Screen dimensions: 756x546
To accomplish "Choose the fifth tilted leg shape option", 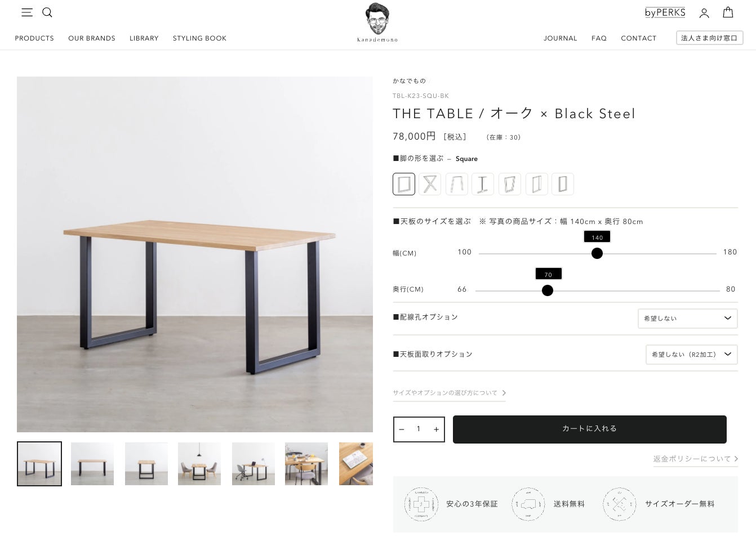I will 510,184.
